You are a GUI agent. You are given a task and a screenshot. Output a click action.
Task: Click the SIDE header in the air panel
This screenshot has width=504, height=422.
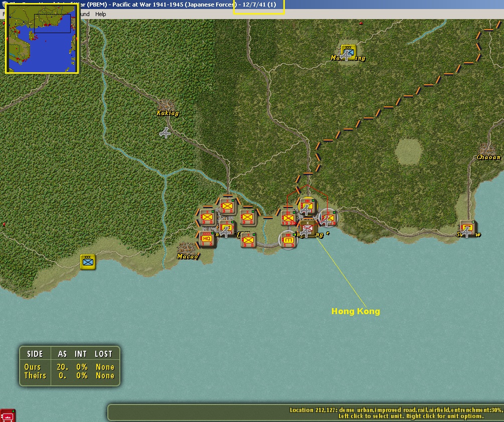35,354
